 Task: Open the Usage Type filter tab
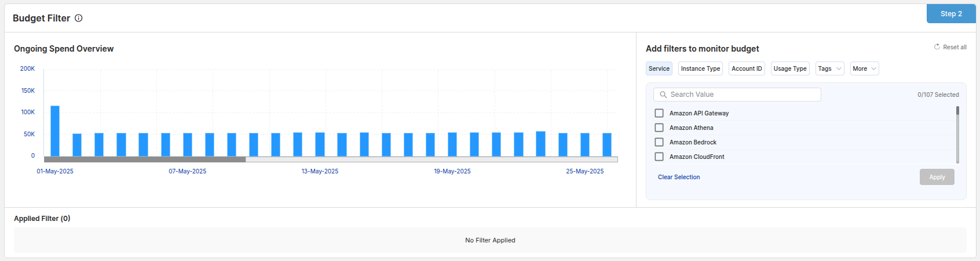[x=789, y=68]
